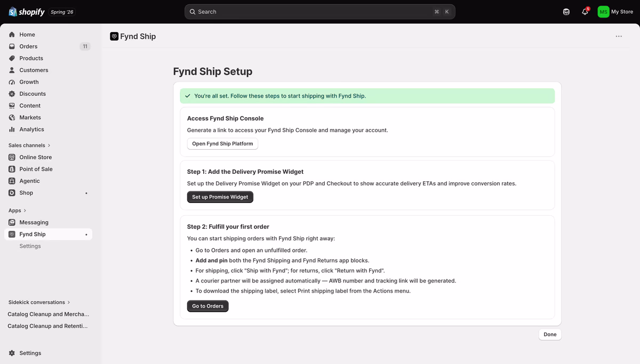Click the Growth gauge icon
The width and height of the screenshot is (640, 364).
pyautogui.click(x=12, y=82)
